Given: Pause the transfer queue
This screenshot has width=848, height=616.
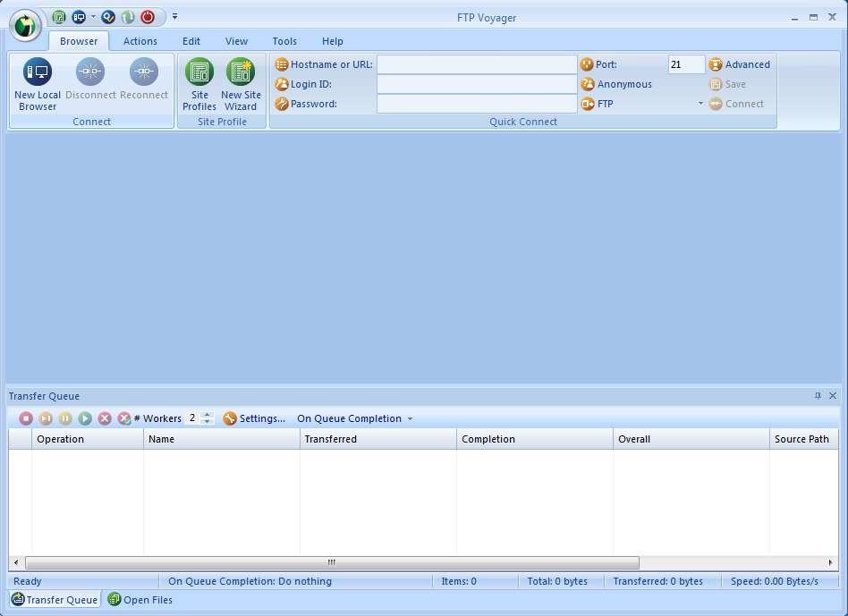Looking at the screenshot, I should click(x=65, y=418).
